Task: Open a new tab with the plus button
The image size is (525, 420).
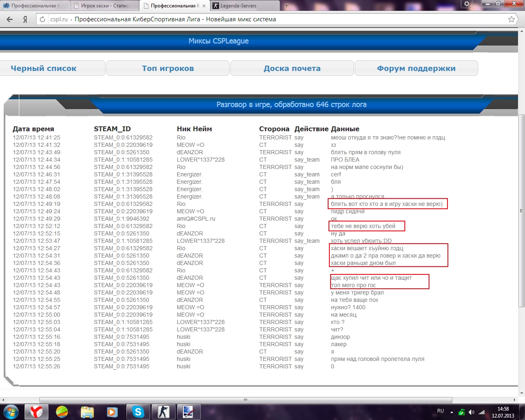Action: point(287,6)
